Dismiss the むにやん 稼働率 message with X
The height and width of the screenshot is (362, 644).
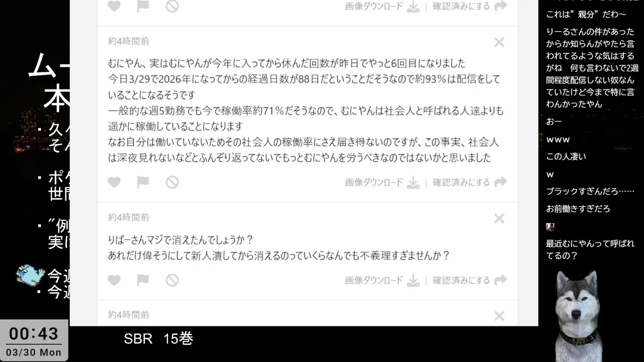coord(499,42)
